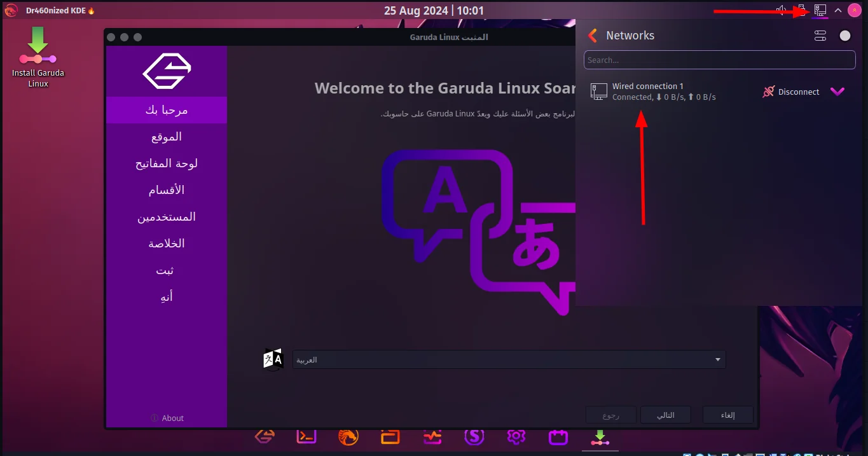
Task: Select the لوحة المفاتيح step in the sidebar
Action: pyautogui.click(x=167, y=163)
